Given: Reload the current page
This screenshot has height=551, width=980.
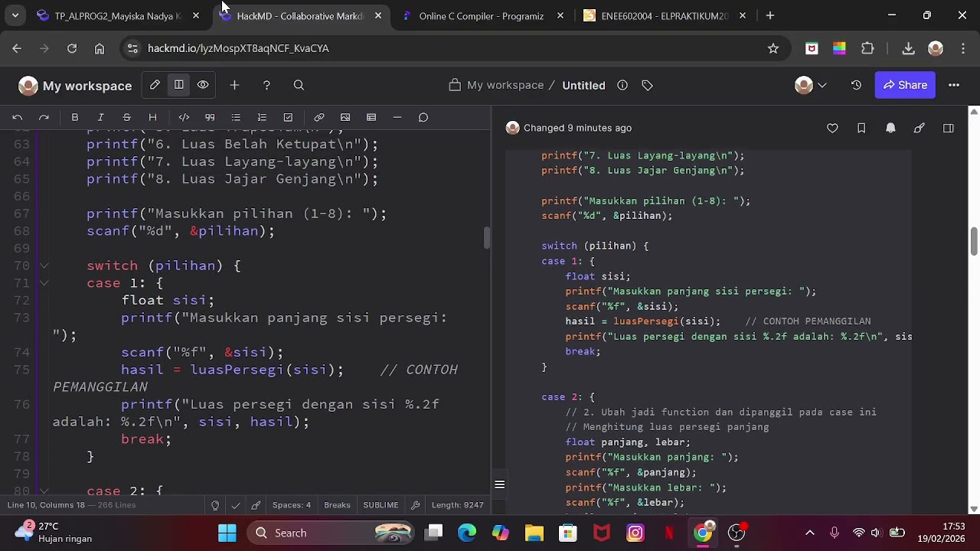Looking at the screenshot, I should [72, 48].
